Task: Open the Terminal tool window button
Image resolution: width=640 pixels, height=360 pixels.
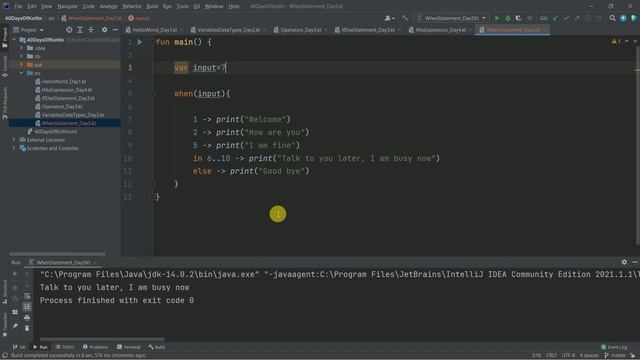Action: click(129, 347)
